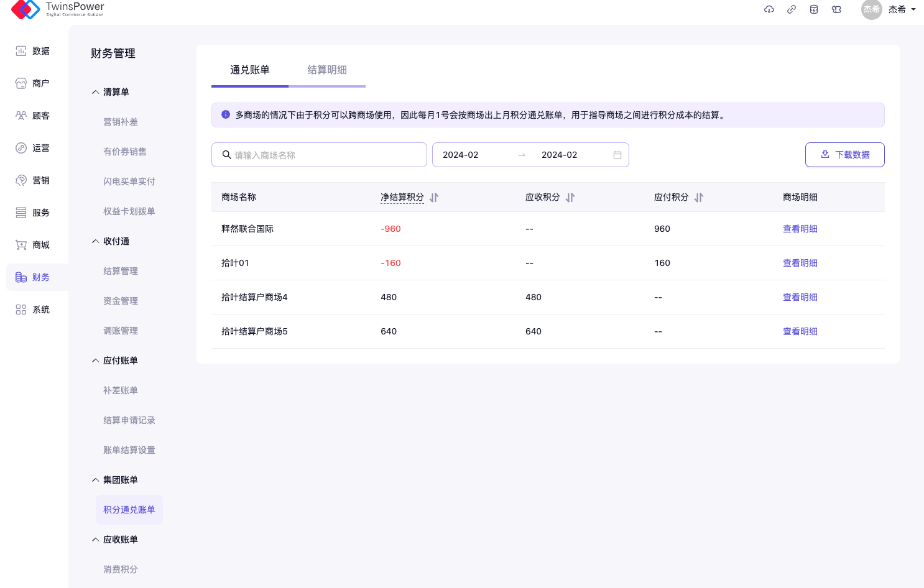Sort table by 应收积分 column
Image resolution: width=924 pixels, height=588 pixels.
pos(570,198)
